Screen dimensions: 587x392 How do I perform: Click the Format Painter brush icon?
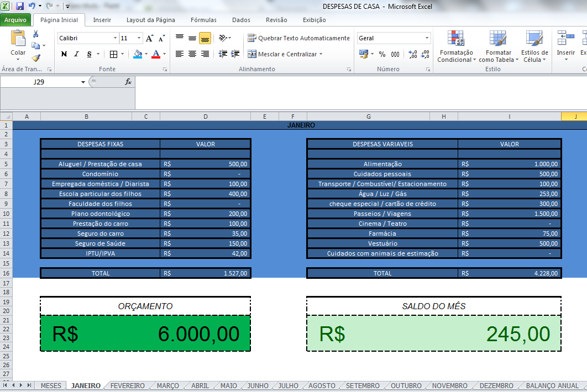point(36,57)
